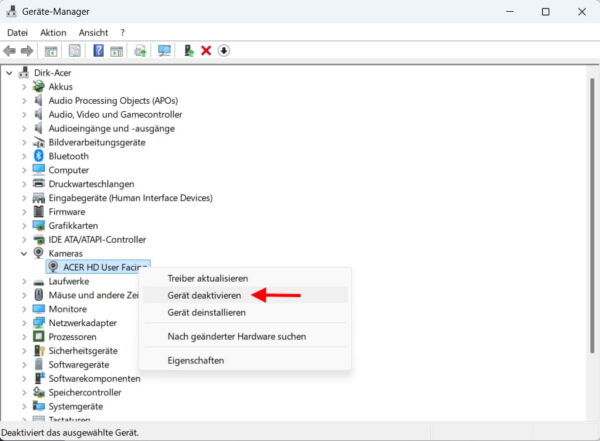Click the Kameras webcam category icon
The height and width of the screenshot is (441, 600).
pos(39,253)
